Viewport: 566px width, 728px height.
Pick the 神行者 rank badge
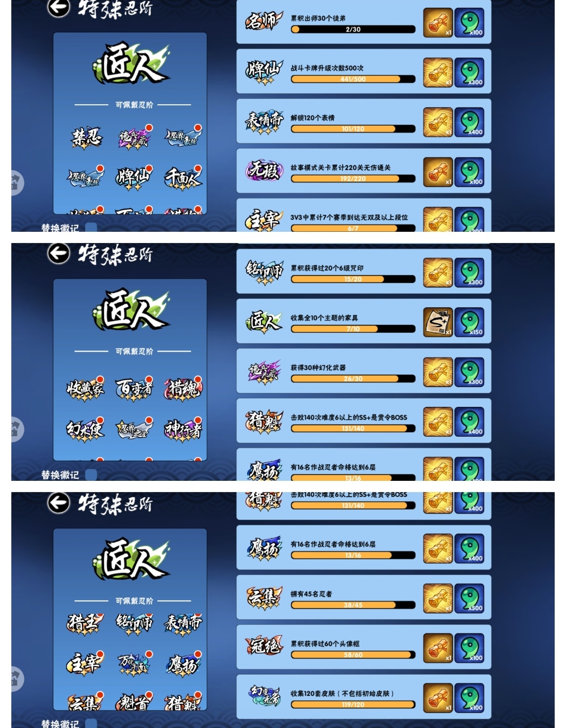[183, 429]
